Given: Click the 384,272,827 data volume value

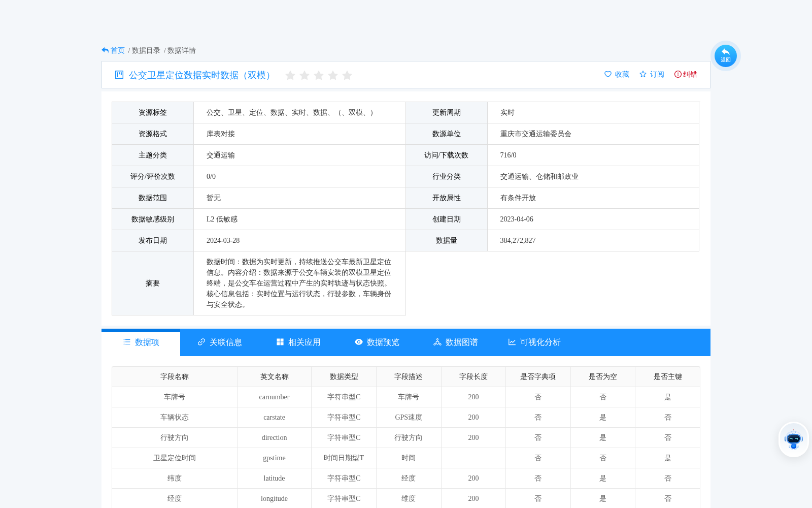Looking at the screenshot, I should (518, 240).
